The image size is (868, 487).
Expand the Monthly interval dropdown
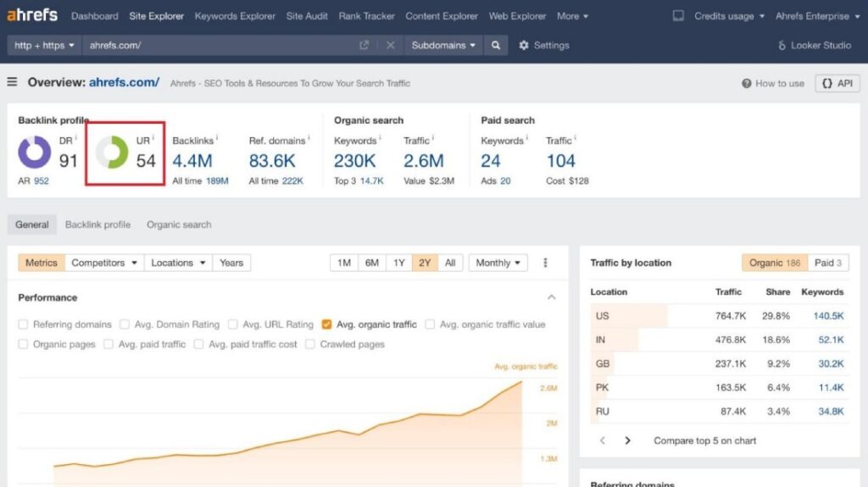(x=498, y=263)
